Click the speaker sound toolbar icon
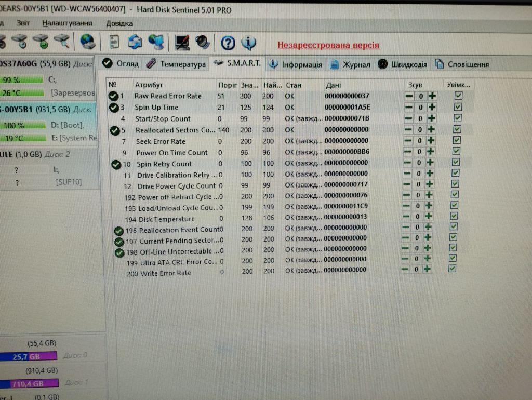532x400 pixels. (x=203, y=43)
